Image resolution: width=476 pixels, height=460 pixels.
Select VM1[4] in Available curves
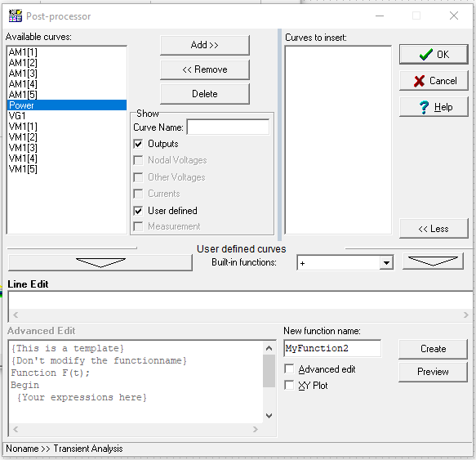pyautogui.click(x=66, y=159)
